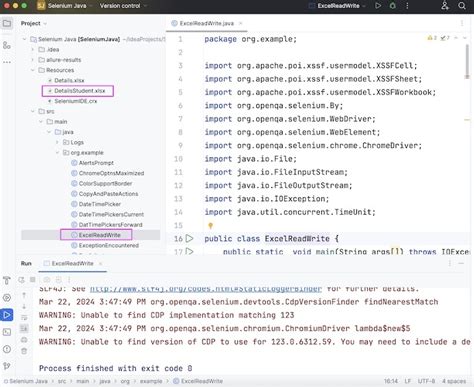The image size is (474, 387).
Task: Open the Version control dropdown
Action: 123,6
